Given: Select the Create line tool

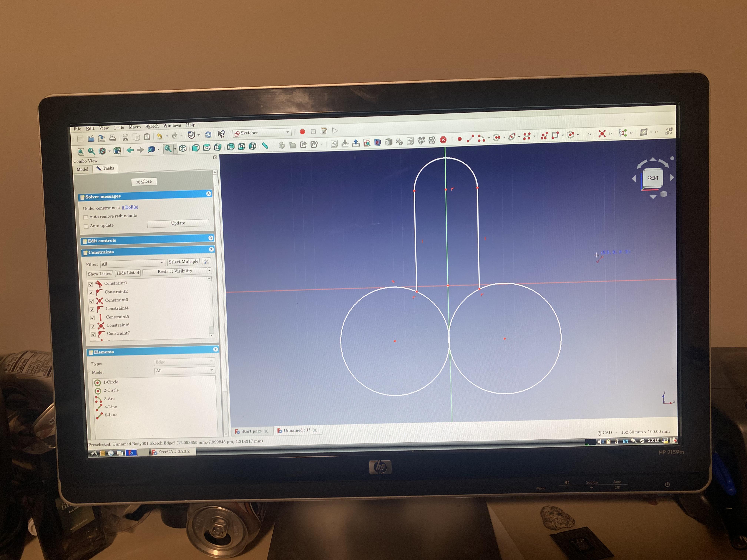Looking at the screenshot, I should click(470, 138).
